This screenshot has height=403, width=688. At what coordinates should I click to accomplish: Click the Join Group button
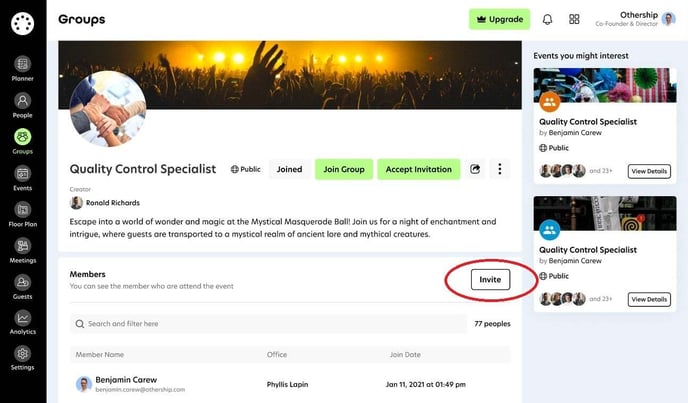[344, 169]
